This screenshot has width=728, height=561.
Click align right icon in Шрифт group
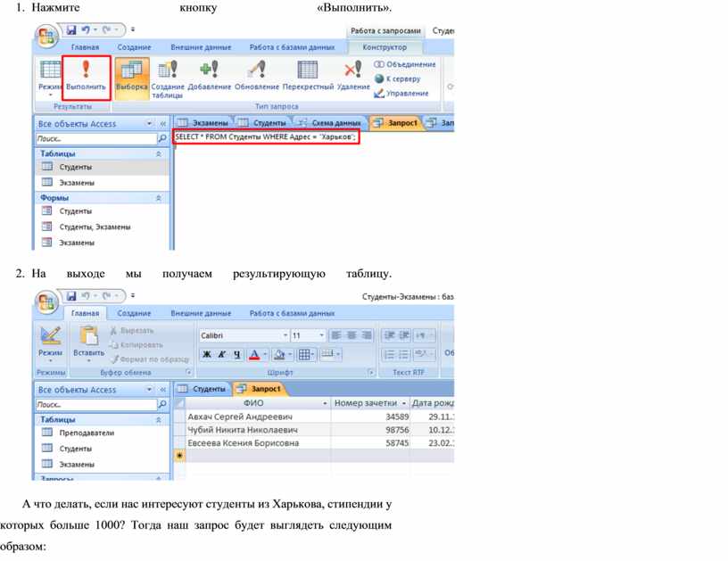coord(367,335)
